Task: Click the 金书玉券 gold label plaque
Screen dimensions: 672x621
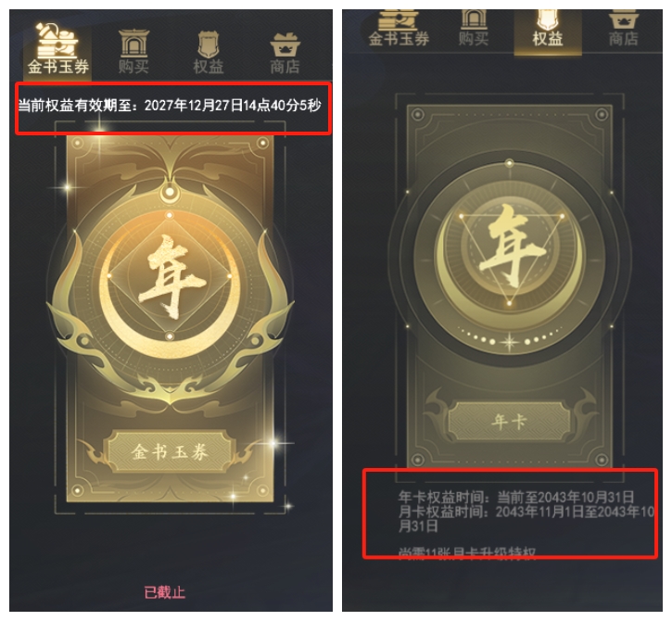Action: click(170, 451)
